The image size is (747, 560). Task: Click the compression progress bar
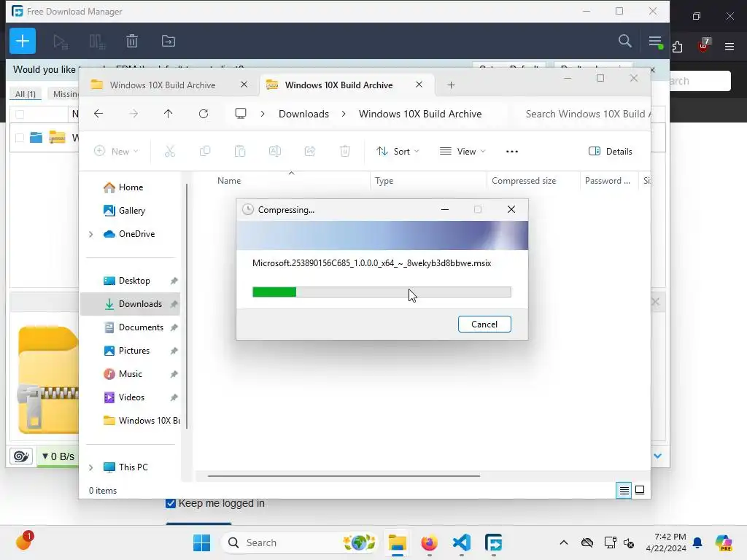382,292
